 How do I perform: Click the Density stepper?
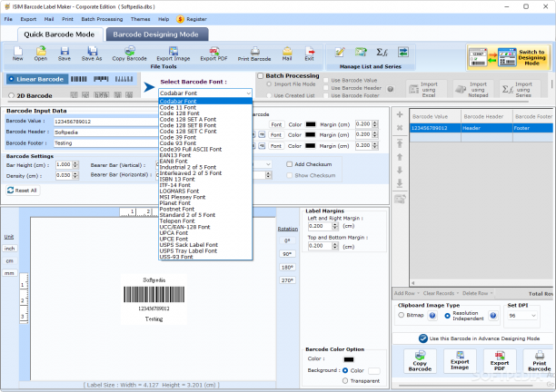[75, 175]
